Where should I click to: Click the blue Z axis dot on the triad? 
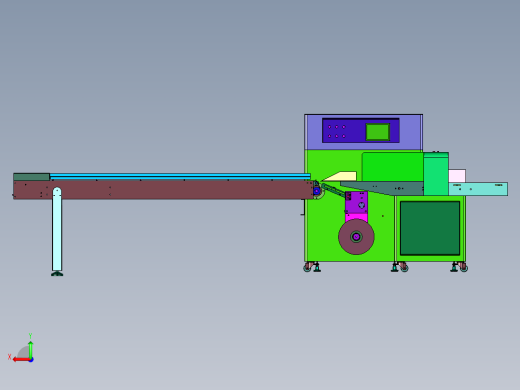pyautogui.click(x=31, y=360)
